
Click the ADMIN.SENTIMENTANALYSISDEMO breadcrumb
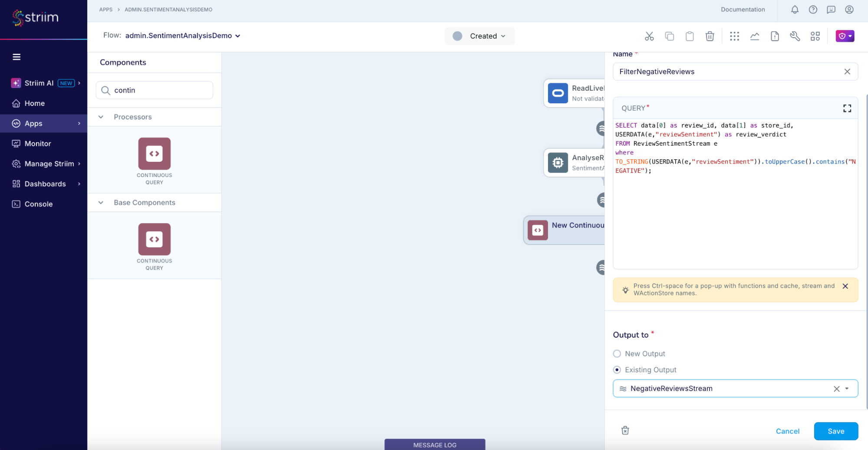[168, 10]
